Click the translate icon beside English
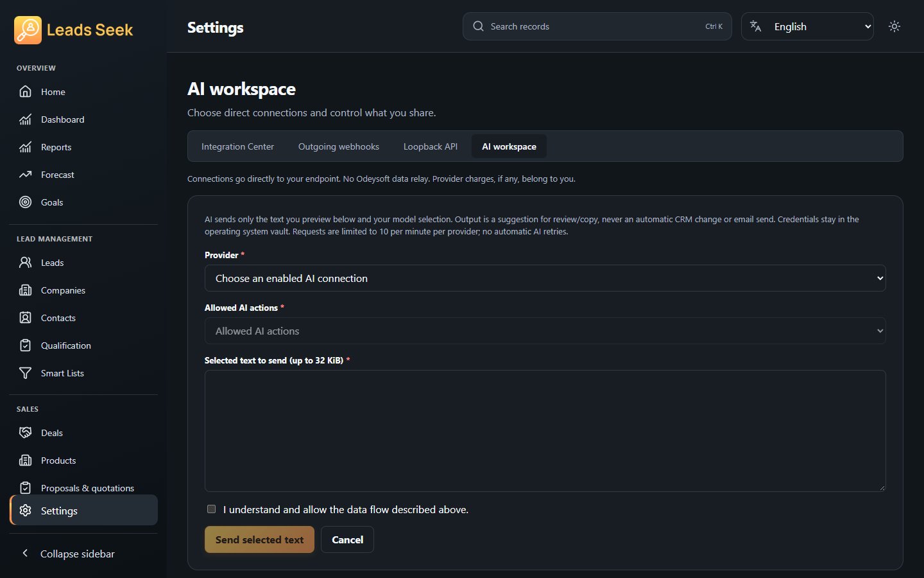 point(755,26)
